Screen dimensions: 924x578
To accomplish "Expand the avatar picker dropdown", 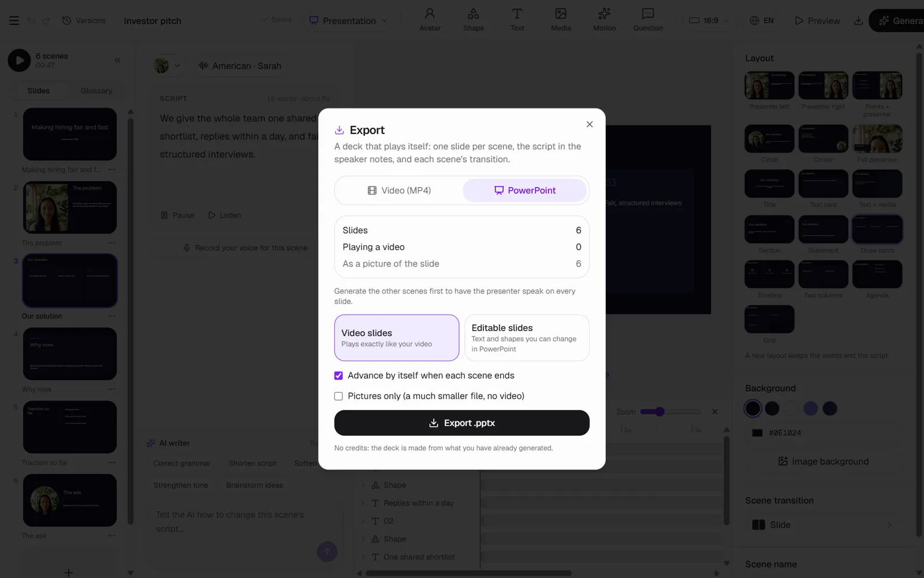I will pyautogui.click(x=167, y=65).
